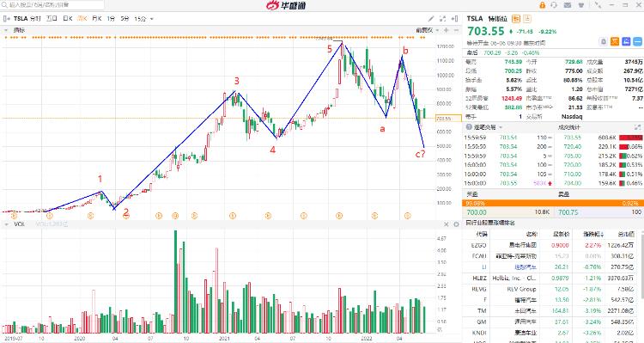Click the refresh headset icon in title bar
644x343 pixels.
click(554, 5)
